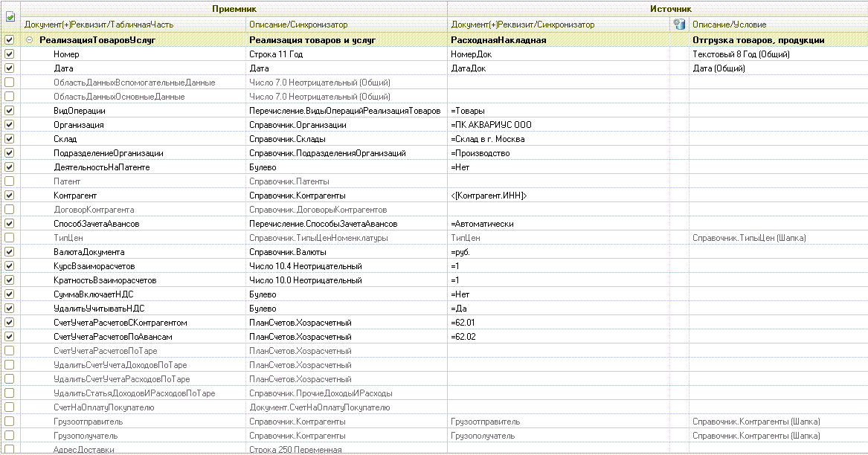Screen dimensions: 868x455
Task: Uncheck the УдалитьУчитыватьНДС checkbox
Action: pos(10,309)
